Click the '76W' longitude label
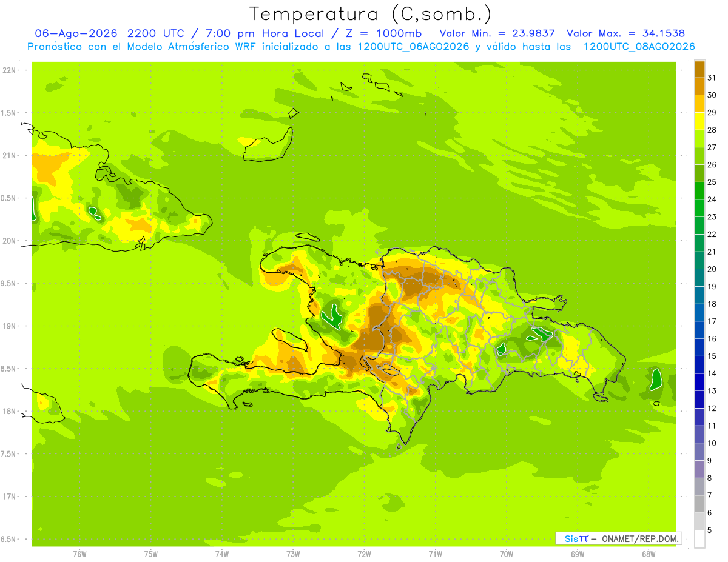728x562 pixels. pos(79,554)
